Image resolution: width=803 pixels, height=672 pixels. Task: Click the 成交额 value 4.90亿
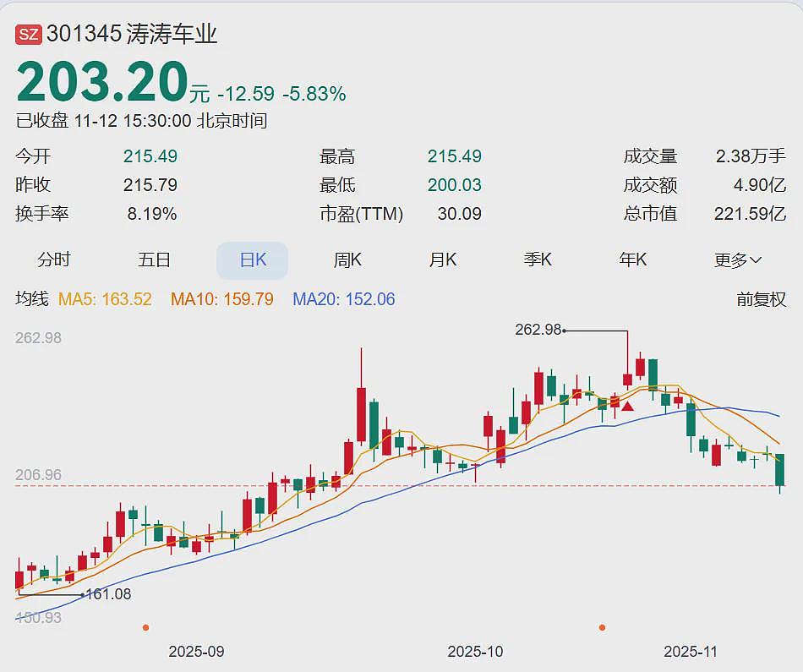click(760, 185)
